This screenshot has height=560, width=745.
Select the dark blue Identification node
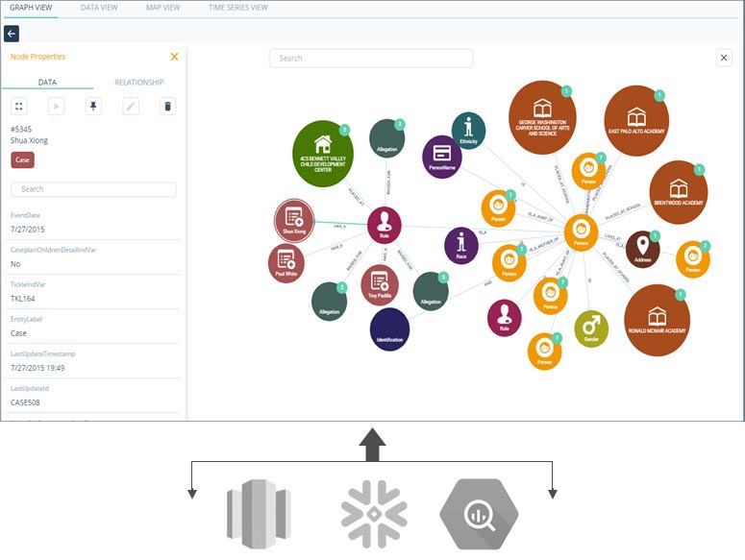point(389,329)
